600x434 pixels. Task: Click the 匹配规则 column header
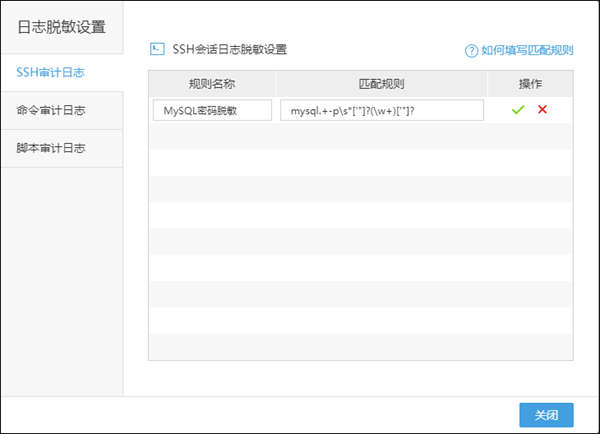pyautogui.click(x=381, y=83)
